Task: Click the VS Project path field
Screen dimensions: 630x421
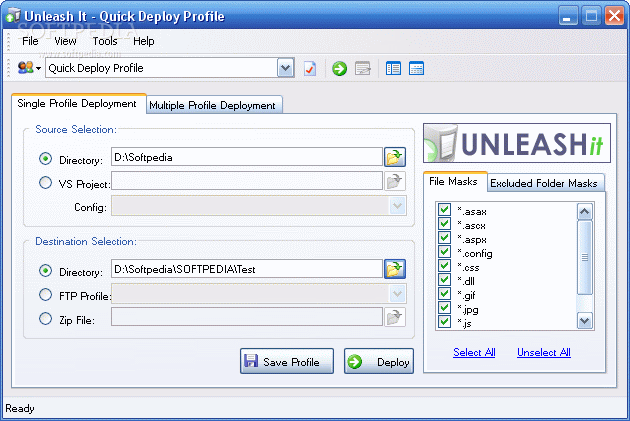Action: pyautogui.click(x=246, y=181)
